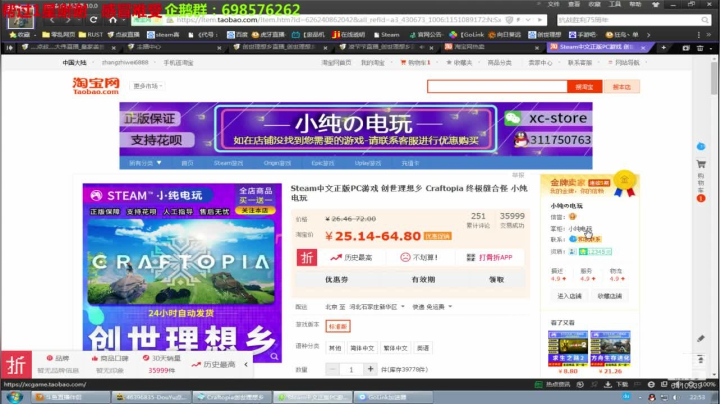
Task: Click the Taobao logo
Action: [96, 86]
